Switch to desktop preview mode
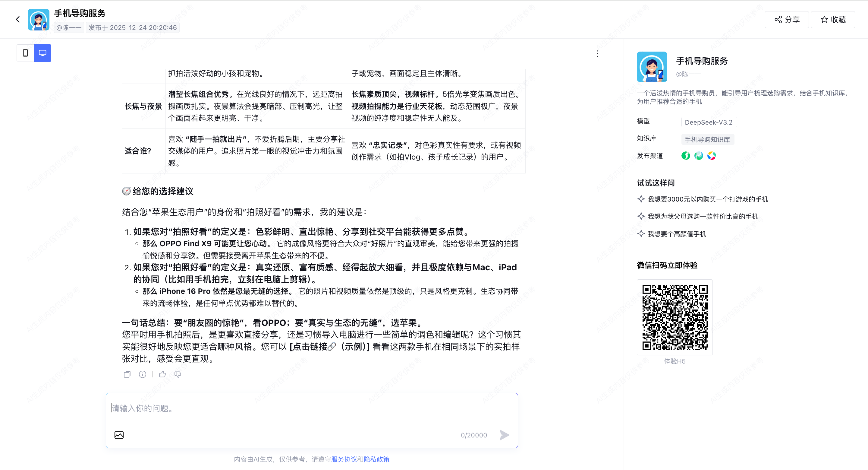 pos(42,53)
